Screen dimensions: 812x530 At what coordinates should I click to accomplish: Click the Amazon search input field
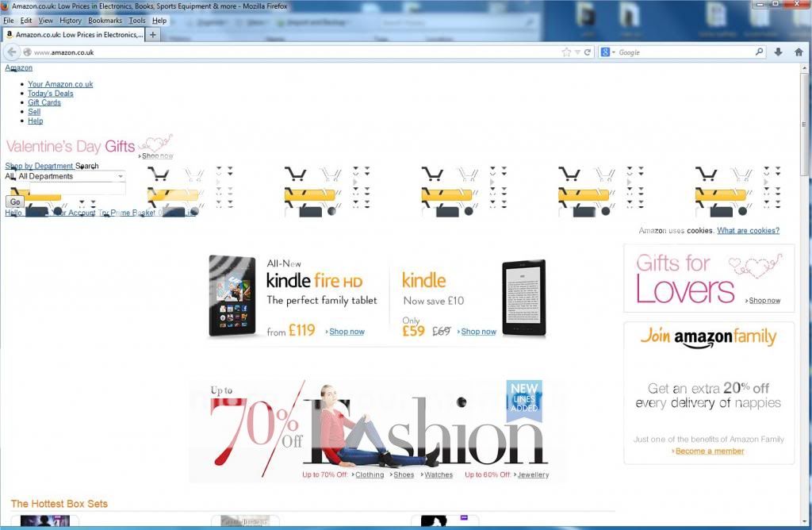(x=78, y=189)
